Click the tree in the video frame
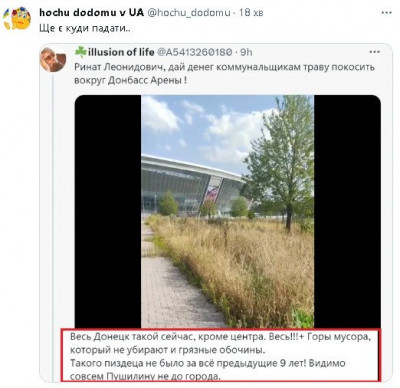 (x=282, y=160)
